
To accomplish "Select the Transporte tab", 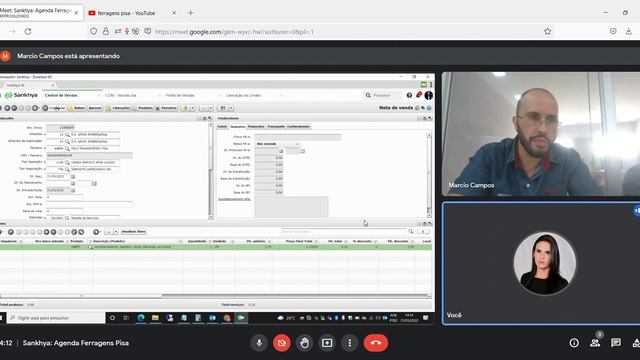I will [276, 127].
